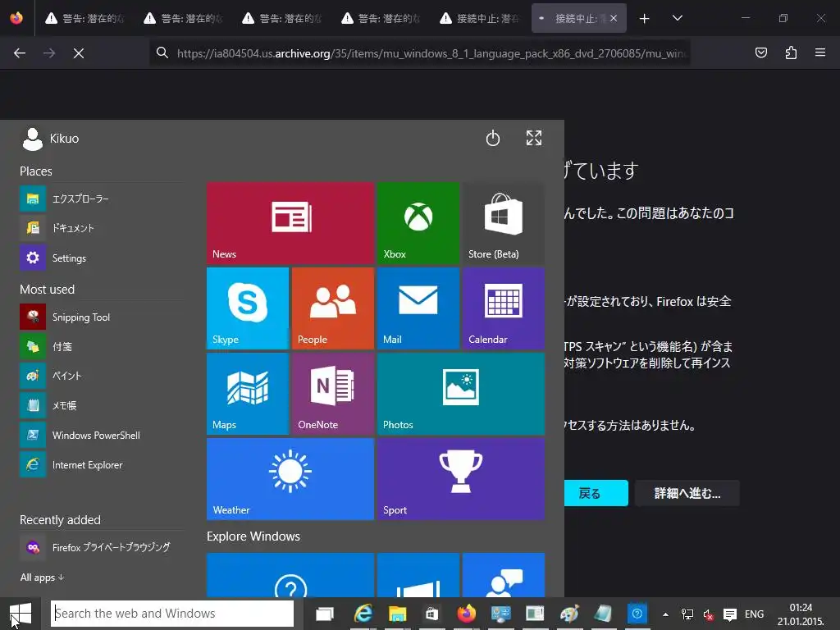Expand Start menu to full screen
Screen dimensions: 840x630
(x=533, y=138)
